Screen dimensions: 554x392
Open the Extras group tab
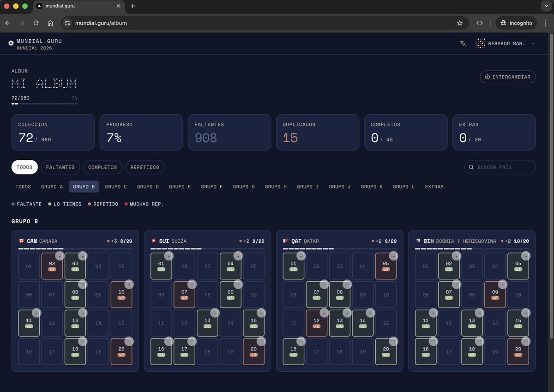[434, 187]
